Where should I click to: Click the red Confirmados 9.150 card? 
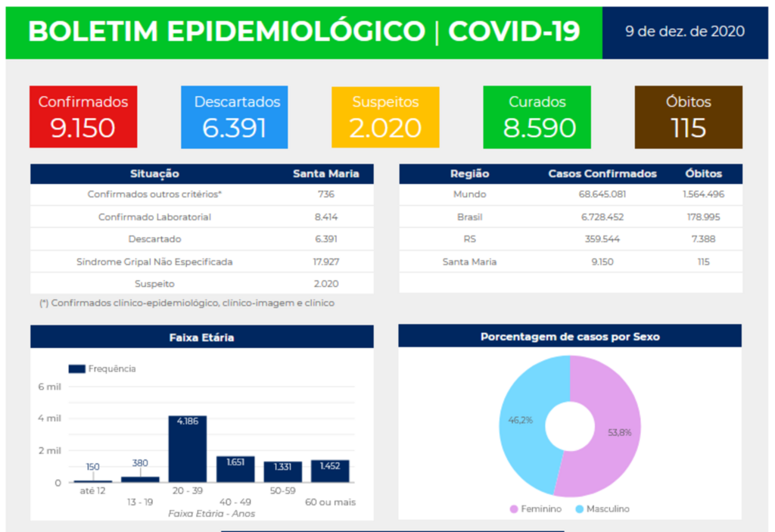83,117
